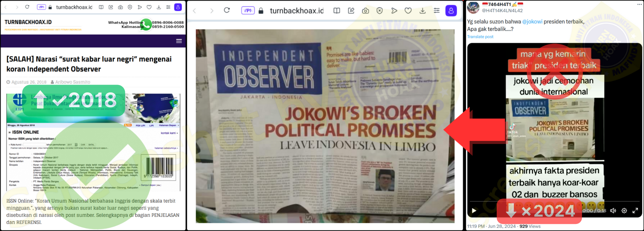Expand the video to fullscreen
Image resolution: width=644 pixels, height=231 pixels.
click(x=635, y=211)
